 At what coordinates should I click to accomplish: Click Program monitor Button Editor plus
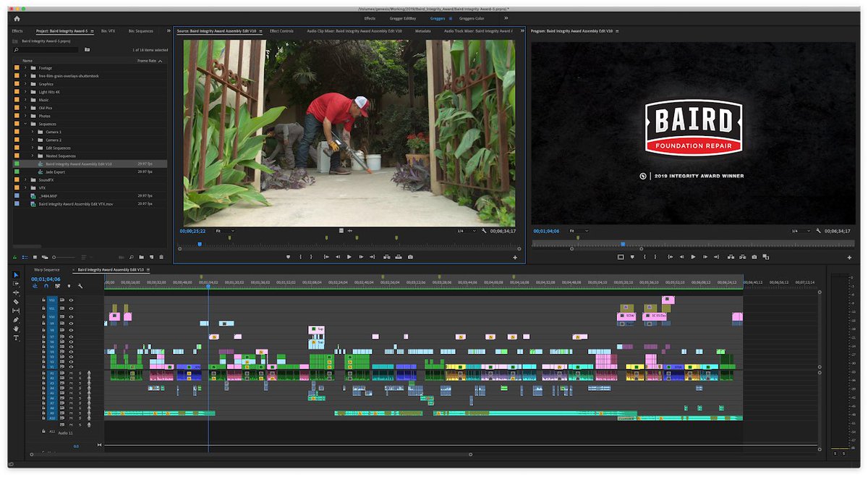tap(849, 258)
